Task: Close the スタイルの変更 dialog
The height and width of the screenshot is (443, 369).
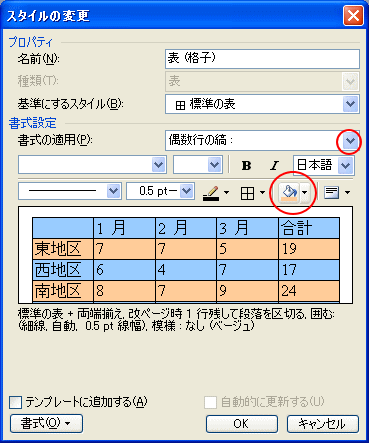Action: pyautogui.click(x=353, y=16)
